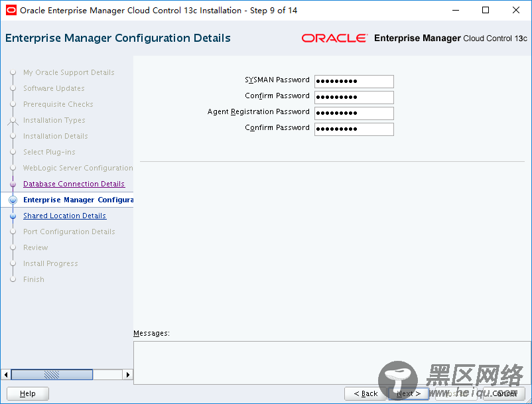Click the Finish step
This screenshot has height=404, width=532.
tap(34, 279)
